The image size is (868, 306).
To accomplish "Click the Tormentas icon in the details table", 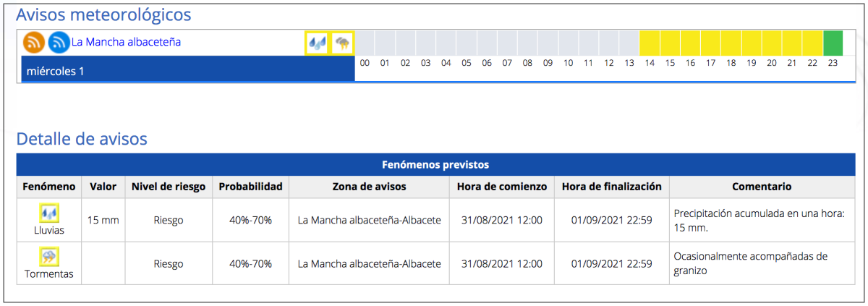I will (x=49, y=257).
